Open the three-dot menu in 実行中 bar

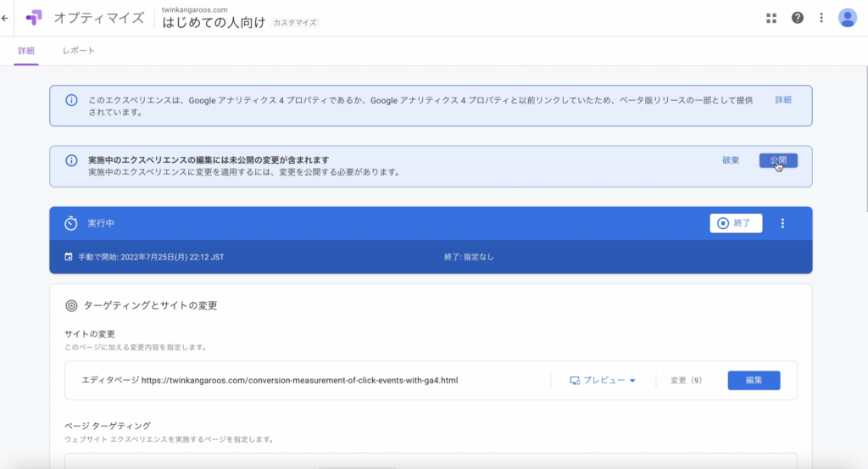(x=782, y=223)
